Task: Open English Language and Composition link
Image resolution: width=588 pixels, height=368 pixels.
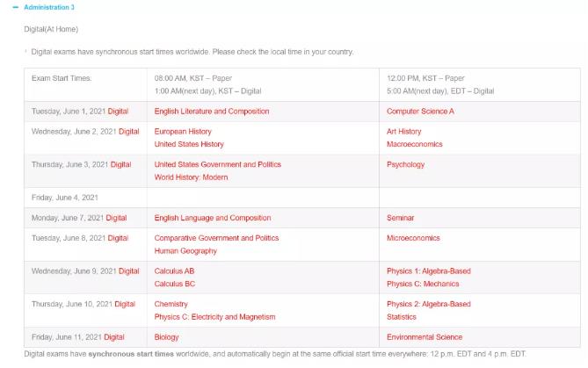Action: [212, 218]
